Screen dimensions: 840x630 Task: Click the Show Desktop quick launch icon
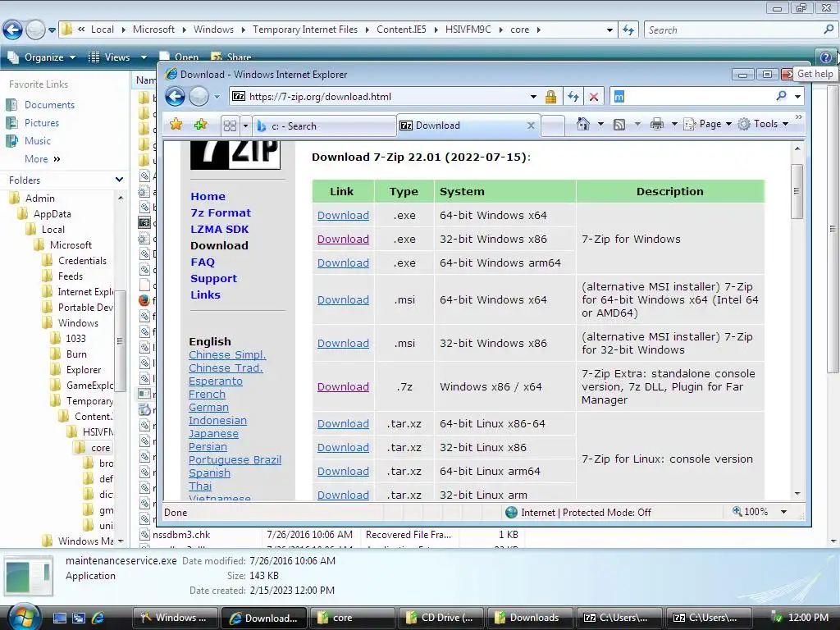[59, 618]
